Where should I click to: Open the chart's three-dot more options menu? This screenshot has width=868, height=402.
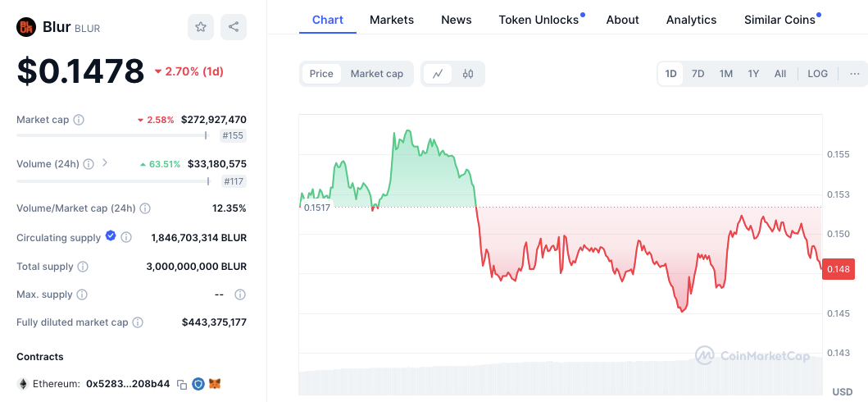(855, 74)
